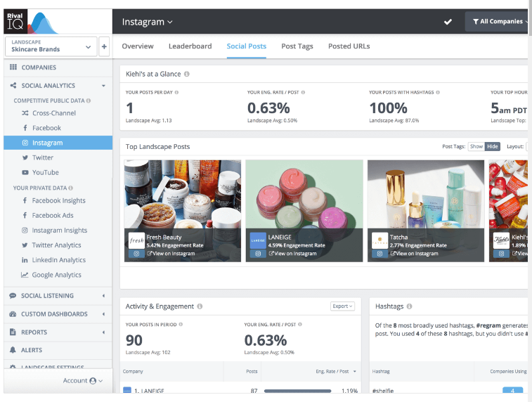Image resolution: width=532 pixels, height=402 pixels.
Task: Click the Instagram icon on Fresh Beauty post
Action: coord(136,254)
